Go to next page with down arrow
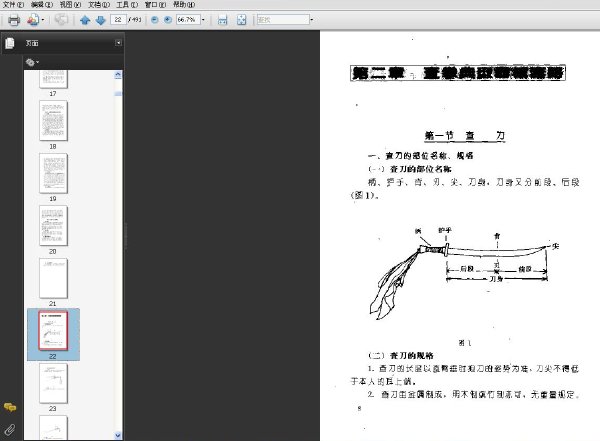600x441 pixels. coord(100,20)
